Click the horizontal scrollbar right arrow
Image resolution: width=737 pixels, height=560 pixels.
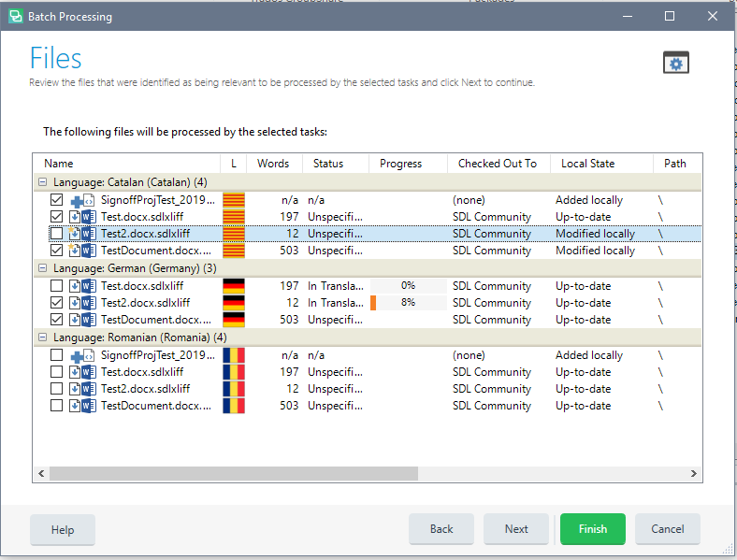tap(694, 474)
